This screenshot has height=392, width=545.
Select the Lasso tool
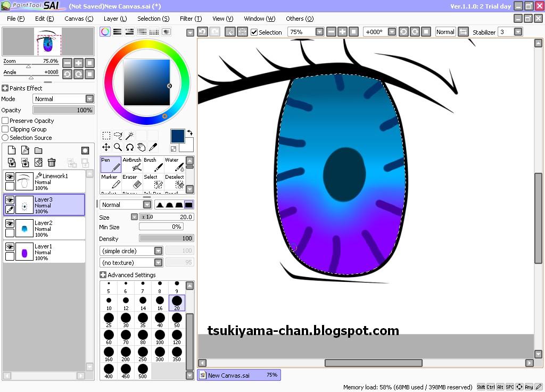[x=118, y=136]
